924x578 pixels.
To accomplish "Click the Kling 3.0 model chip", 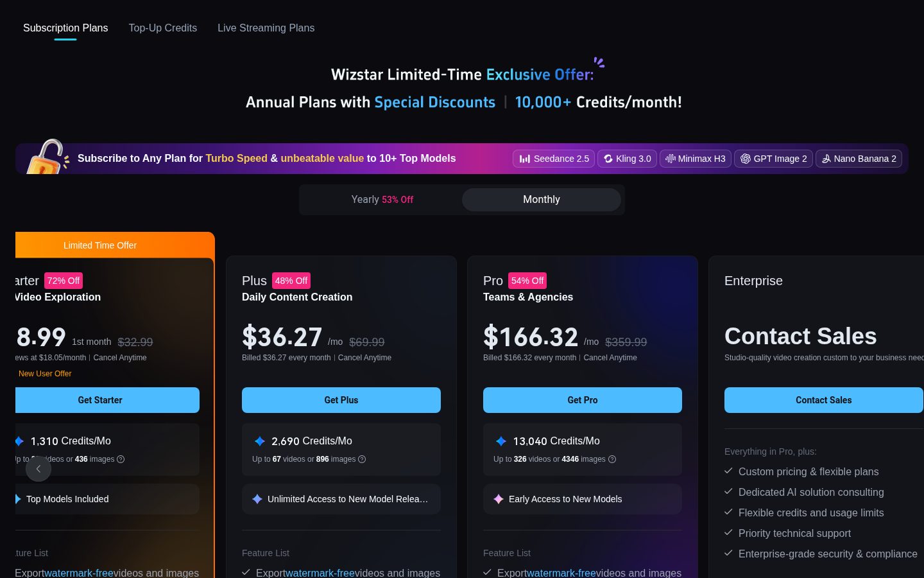I will coord(627,159).
